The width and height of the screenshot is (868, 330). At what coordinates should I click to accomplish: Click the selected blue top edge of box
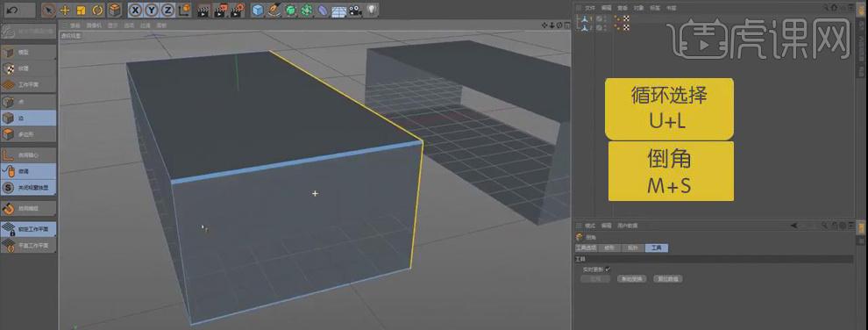296,161
